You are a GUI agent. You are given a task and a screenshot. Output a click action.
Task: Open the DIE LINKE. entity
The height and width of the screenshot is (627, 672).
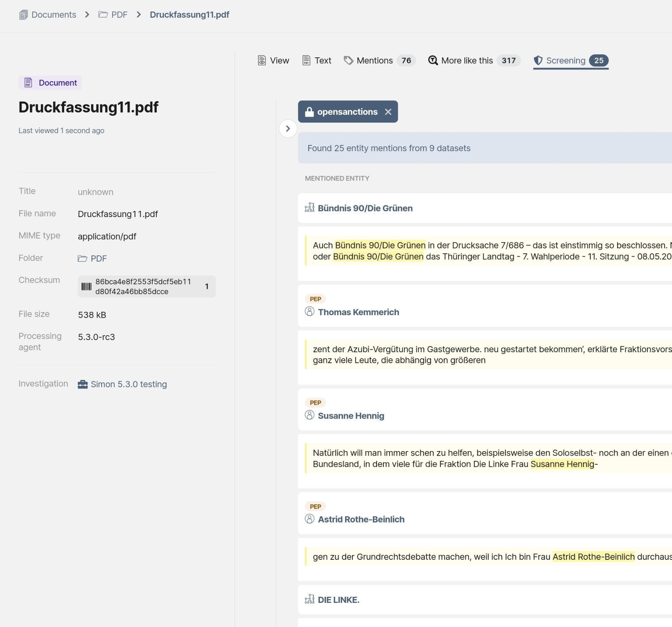tap(338, 600)
